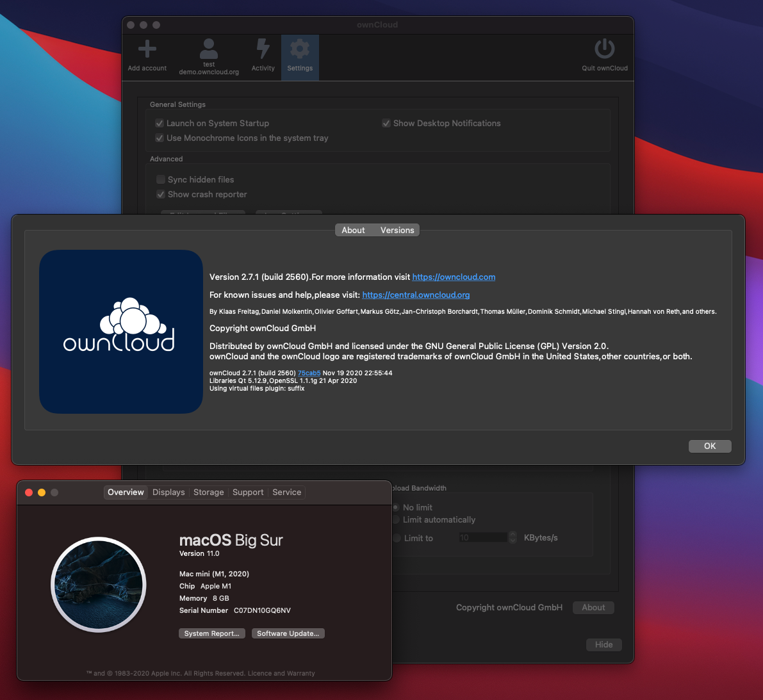Toggle Show Desktop Notifications checkbox
The image size is (763, 700).
[386, 123]
